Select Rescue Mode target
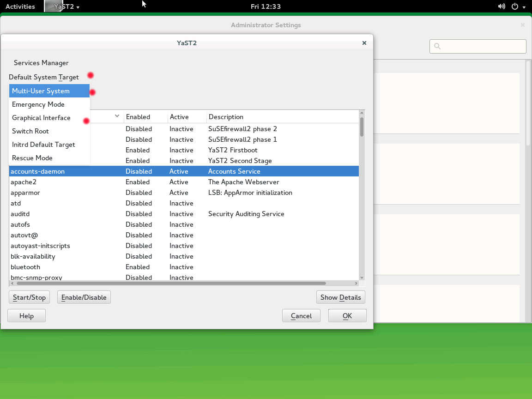 [x=49, y=158]
